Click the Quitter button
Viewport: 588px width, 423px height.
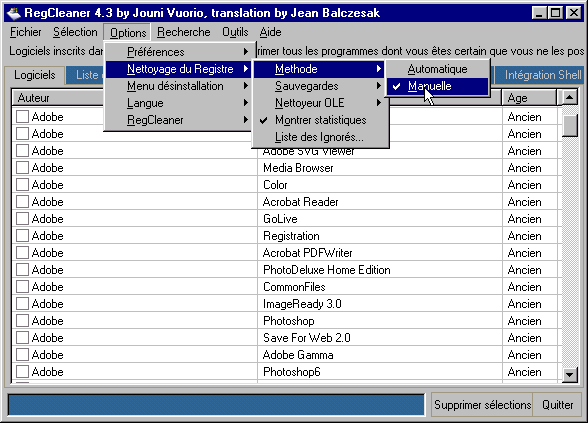pos(557,405)
